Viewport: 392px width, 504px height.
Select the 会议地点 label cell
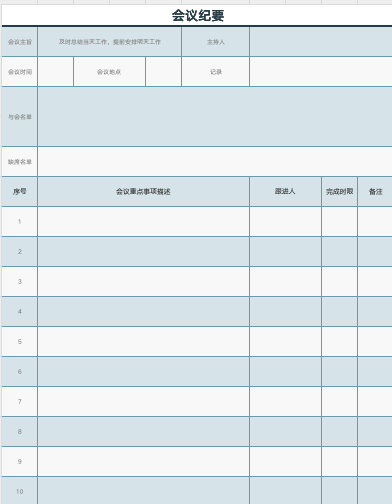(109, 72)
